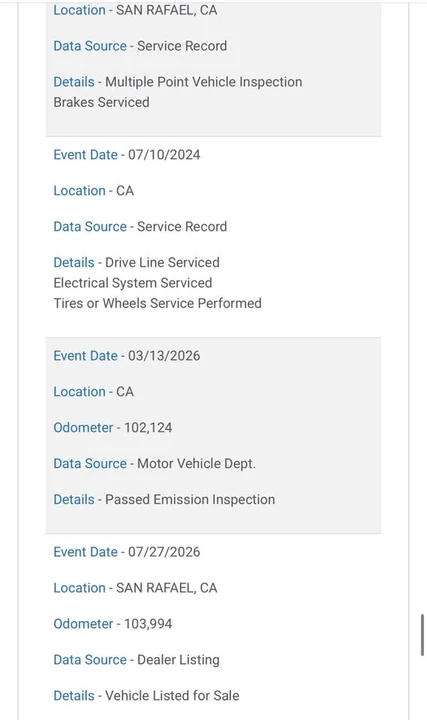Viewport: 427px width, 720px height.
Task: Click top Location SAN RAFAEL, CA text
Action: pos(135,10)
